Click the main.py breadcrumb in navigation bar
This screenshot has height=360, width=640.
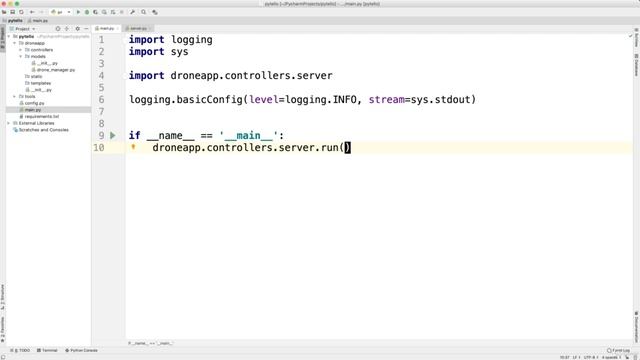(x=38, y=20)
